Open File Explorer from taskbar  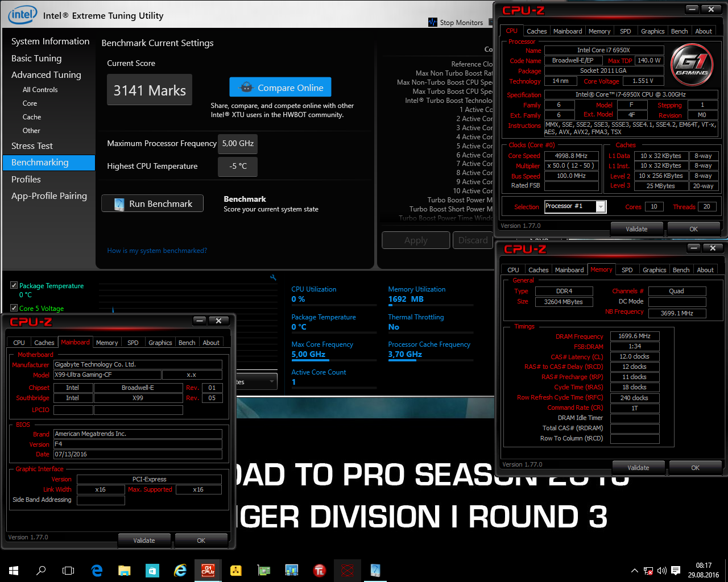(125, 570)
